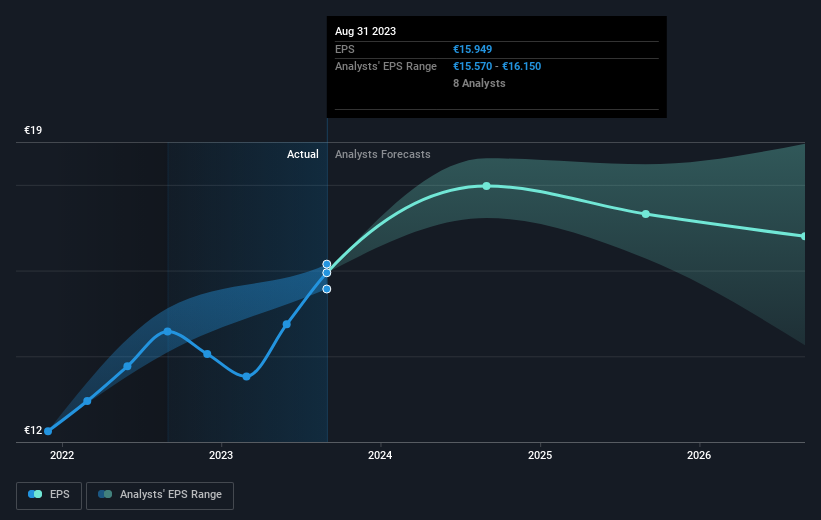Click the Actual section label
821x520 pixels.
pos(303,154)
